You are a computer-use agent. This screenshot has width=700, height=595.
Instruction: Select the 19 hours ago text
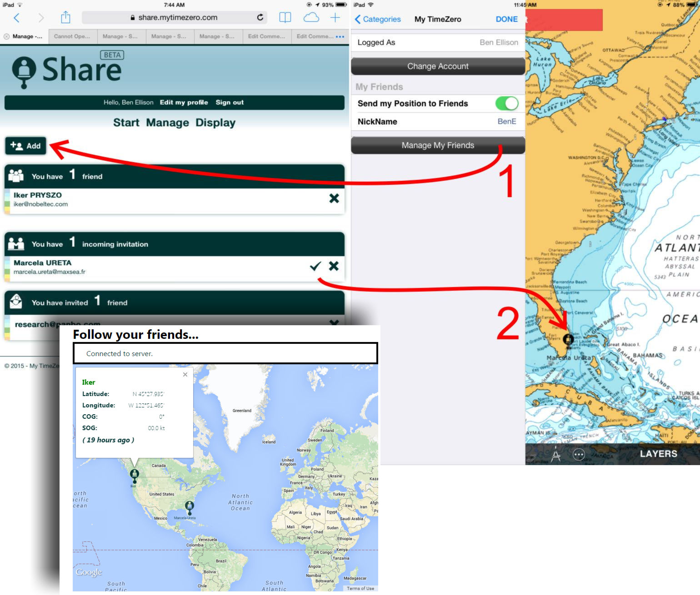click(108, 440)
